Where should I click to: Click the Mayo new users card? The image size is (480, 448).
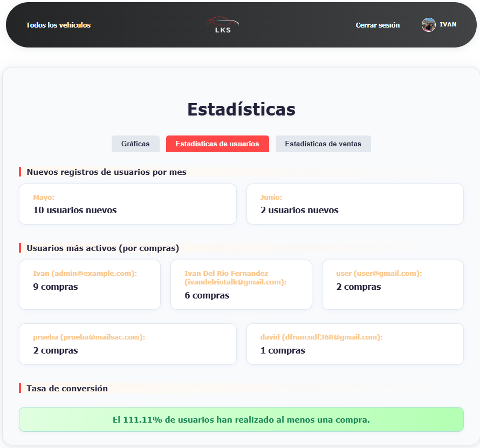coord(128,204)
